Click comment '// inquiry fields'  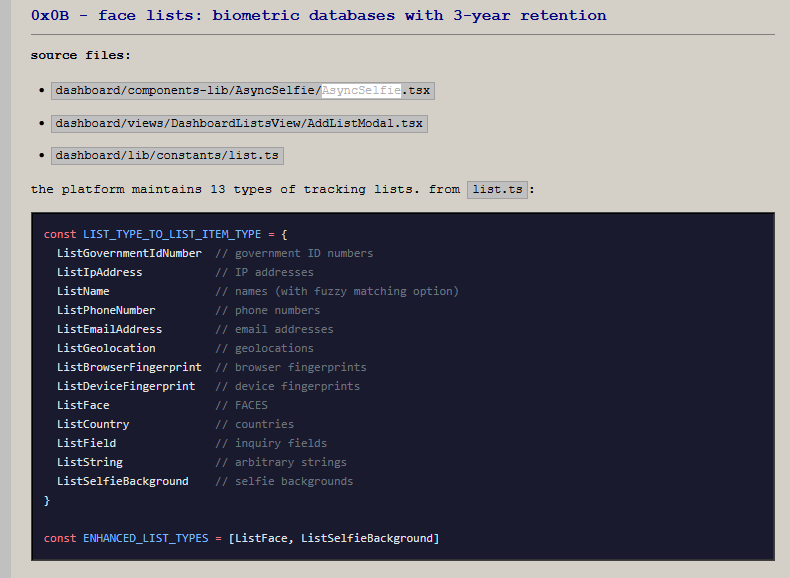tap(271, 443)
